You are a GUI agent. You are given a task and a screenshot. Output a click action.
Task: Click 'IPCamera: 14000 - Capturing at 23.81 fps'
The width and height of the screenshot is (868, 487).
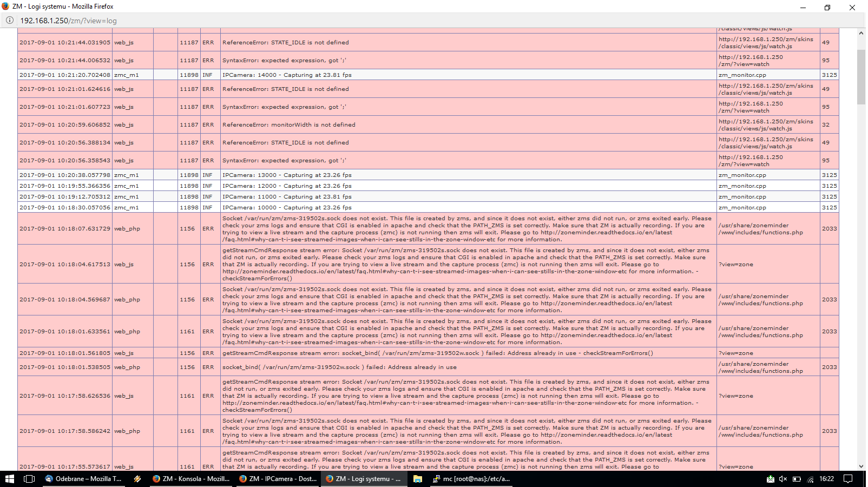point(287,75)
